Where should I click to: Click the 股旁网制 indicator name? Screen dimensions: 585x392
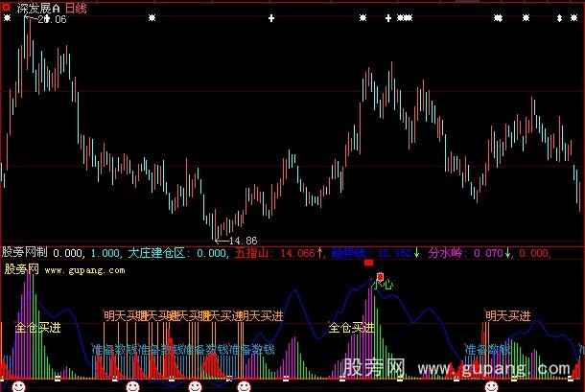click(25, 252)
